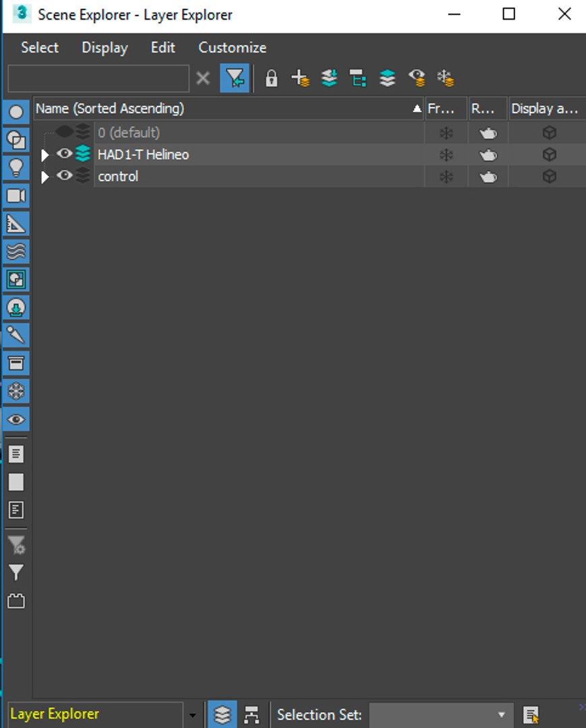
Task: Toggle freeze on the control layer
Action: click(x=446, y=177)
